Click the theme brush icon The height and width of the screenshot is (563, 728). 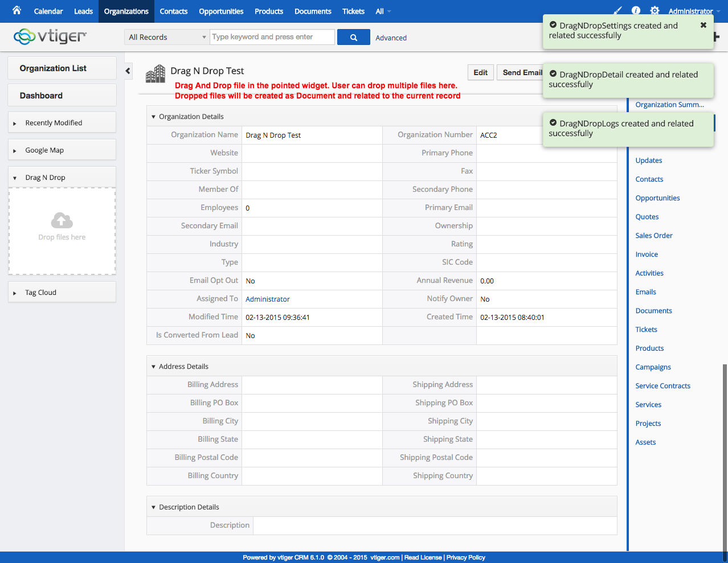click(618, 11)
